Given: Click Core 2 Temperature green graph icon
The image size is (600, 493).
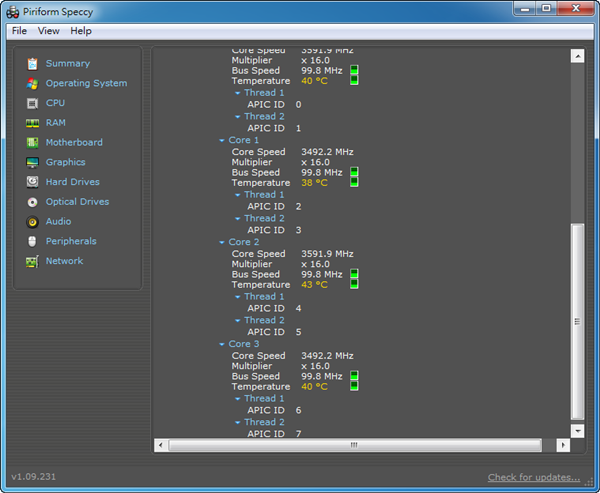Looking at the screenshot, I should tap(354, 284).
